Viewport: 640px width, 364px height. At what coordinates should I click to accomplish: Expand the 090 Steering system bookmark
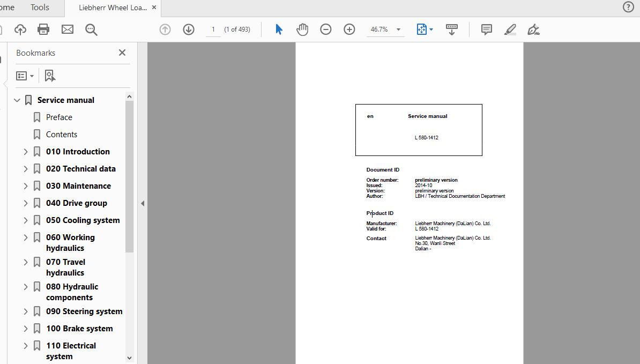pyautogui.click(x=25, y=311)
